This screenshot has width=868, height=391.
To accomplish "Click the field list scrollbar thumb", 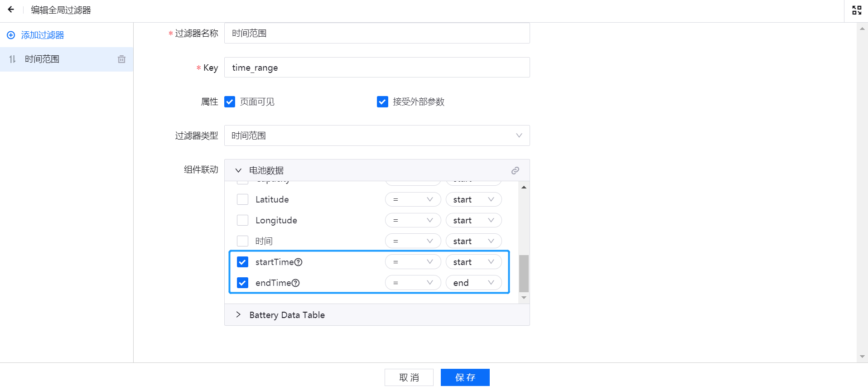I will (x=524, y=274).
